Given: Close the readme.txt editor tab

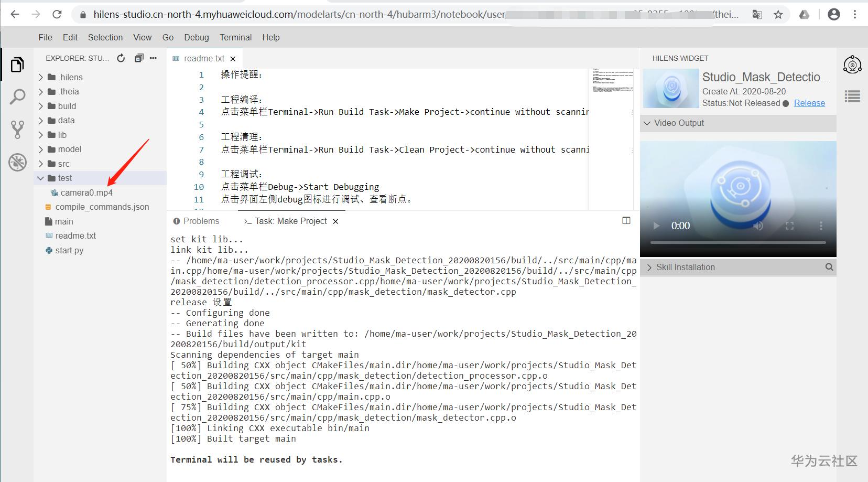Looking at the screenshot, I should tap(233, 59).
